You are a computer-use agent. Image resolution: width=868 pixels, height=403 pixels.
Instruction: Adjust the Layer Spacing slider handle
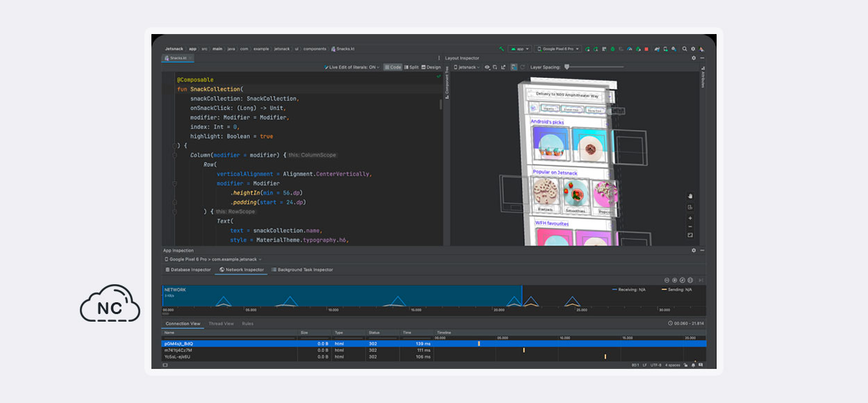coord(567,67)
